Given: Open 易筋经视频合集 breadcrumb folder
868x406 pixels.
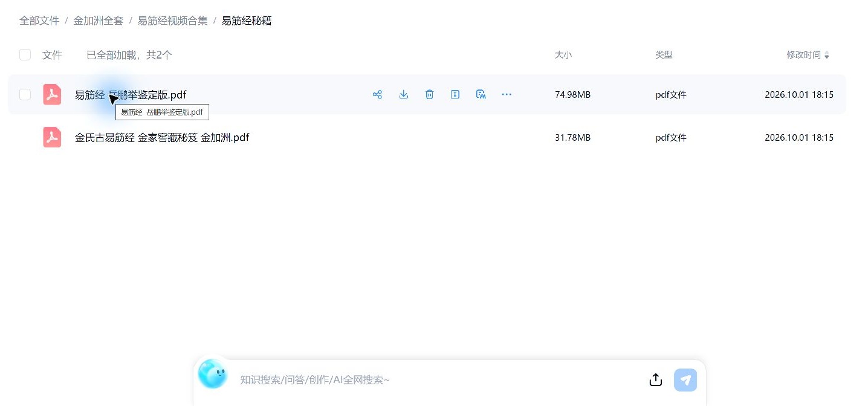Looking at the screenshot, I should pos(173,21).
